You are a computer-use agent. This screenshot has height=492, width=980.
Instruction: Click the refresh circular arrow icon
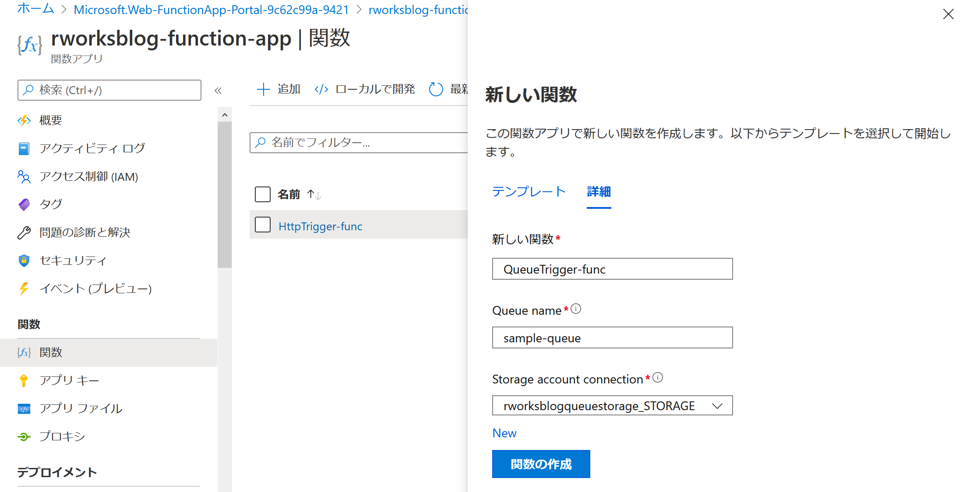coord(436,89)
